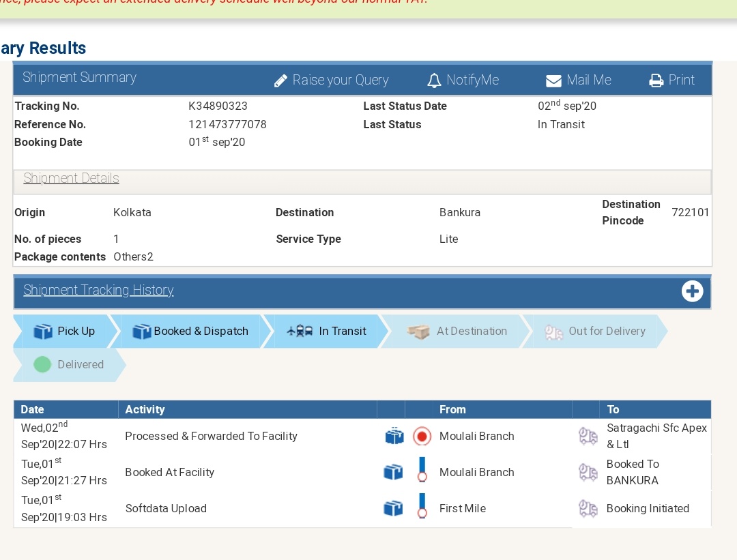
Task: Select the Pick Up stage tab
Action: pos(66,331)
